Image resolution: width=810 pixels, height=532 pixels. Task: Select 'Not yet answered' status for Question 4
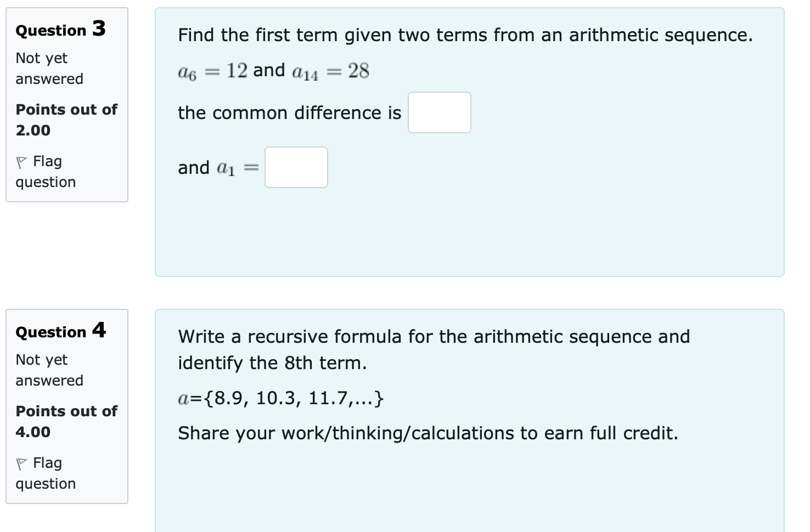point(49,370)
